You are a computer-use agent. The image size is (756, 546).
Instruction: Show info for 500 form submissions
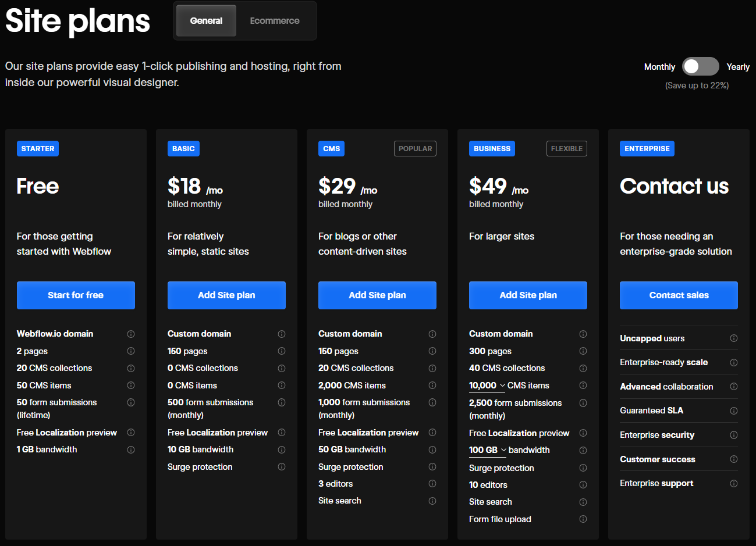click(x=282, y=402)
